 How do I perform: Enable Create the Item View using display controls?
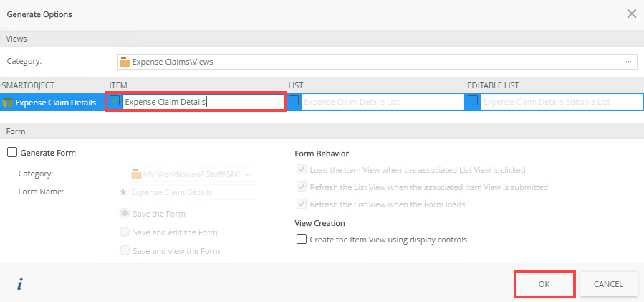tap(302, 239)
